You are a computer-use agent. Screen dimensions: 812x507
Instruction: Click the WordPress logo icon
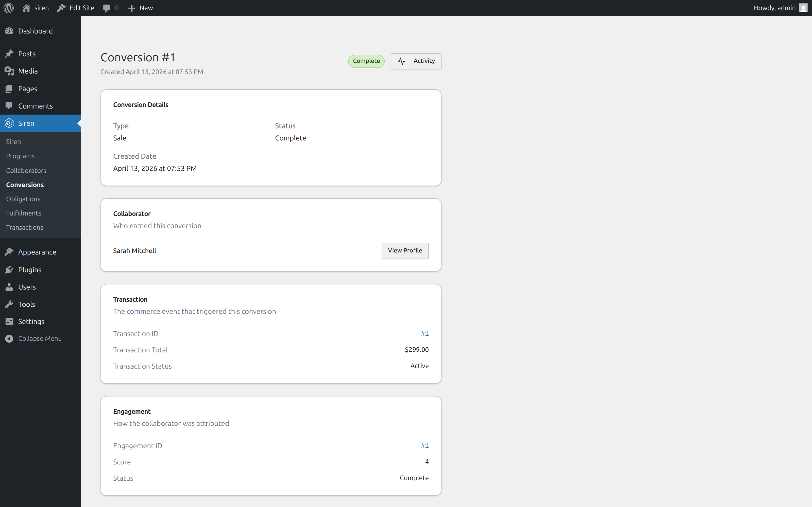click(x=9, y=8)
